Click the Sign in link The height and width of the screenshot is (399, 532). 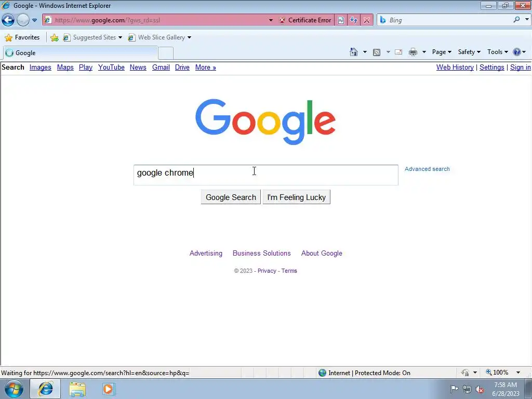pyautogui.click(x=520, y=67)
